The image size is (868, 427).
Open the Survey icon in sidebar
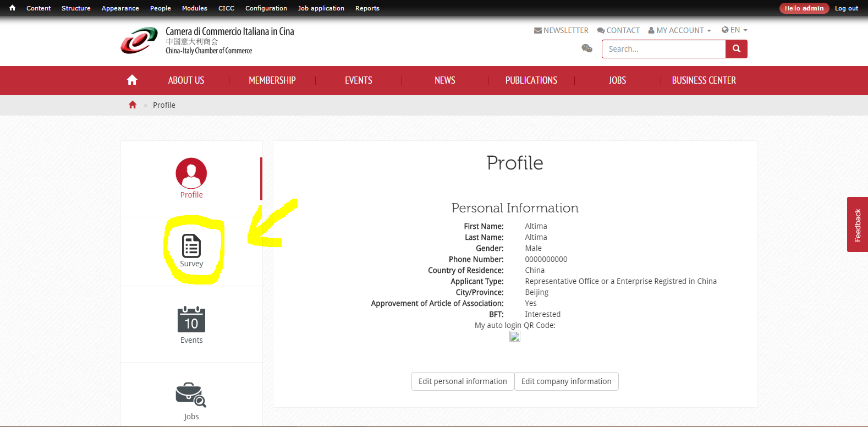pyautogui.click(x=191, y=246)
